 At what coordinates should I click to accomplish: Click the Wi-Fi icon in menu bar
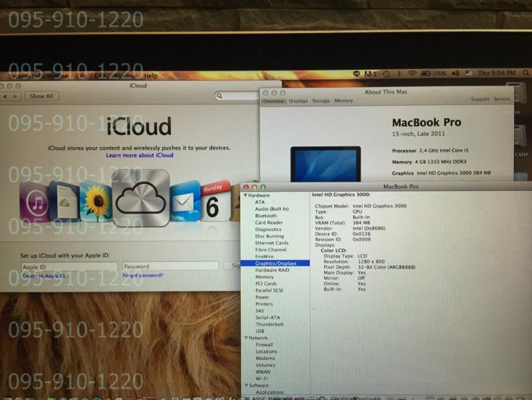pos(412,73)
